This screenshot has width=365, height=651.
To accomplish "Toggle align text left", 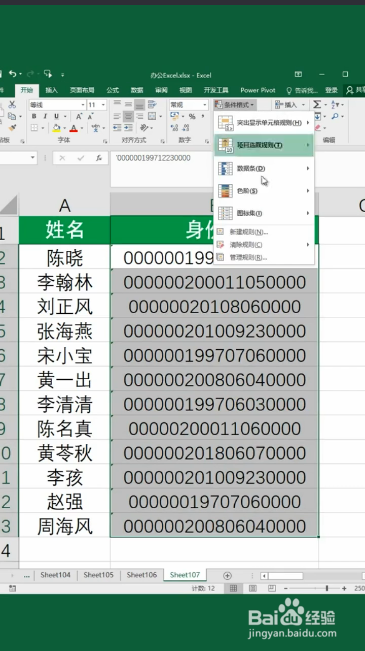I will pyautogui.click(x=117, y=116).
